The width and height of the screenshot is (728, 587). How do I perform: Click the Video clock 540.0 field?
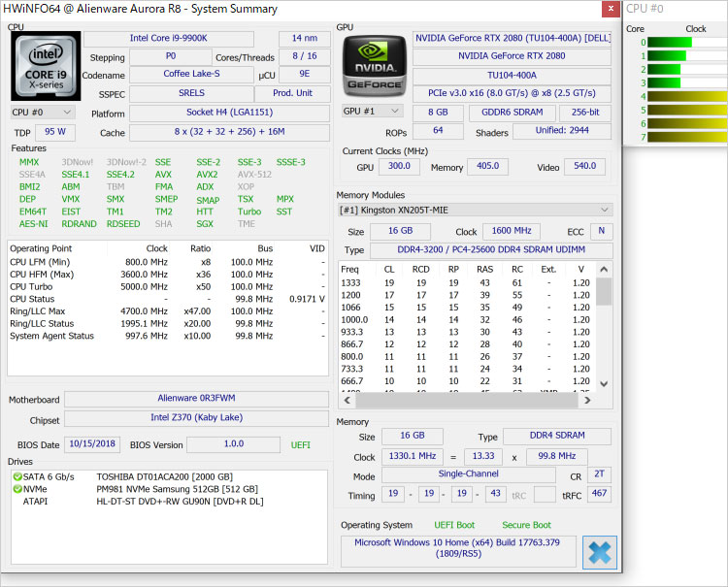(584, 166)
